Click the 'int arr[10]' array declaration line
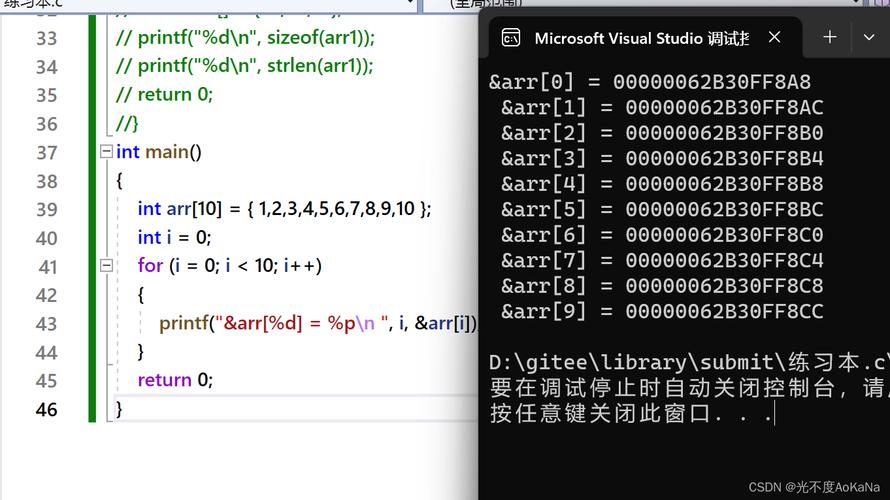Screen dimensions: 890x500 tap(284, 209)
